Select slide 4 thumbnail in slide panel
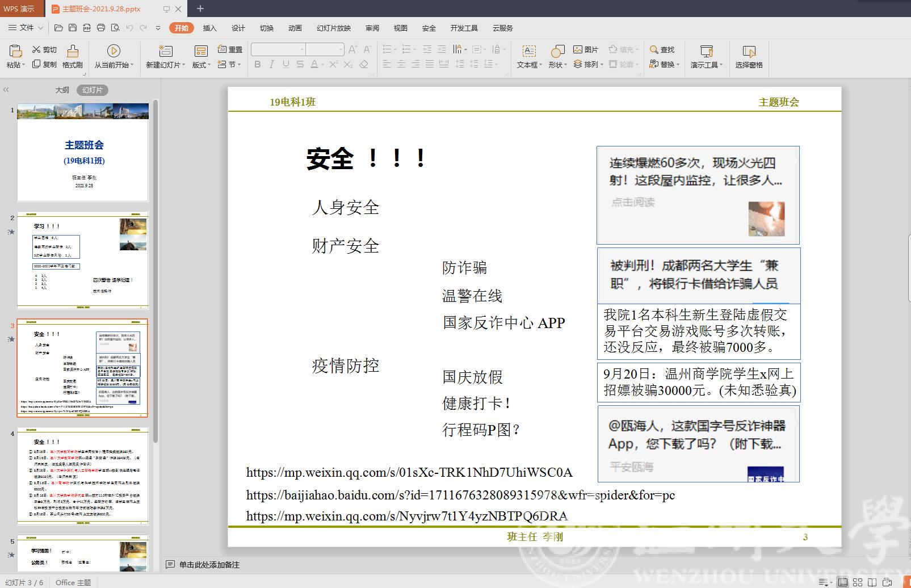 point(83,476)
